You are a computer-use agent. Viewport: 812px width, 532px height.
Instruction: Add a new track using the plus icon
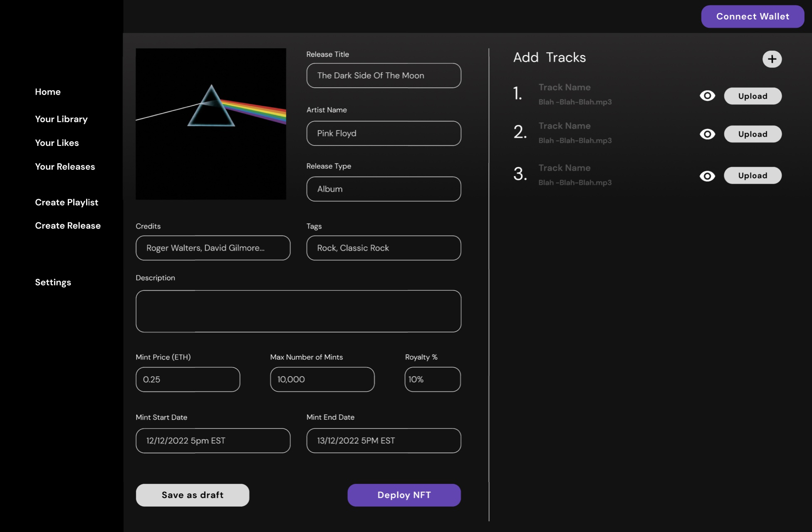(772, 59)
